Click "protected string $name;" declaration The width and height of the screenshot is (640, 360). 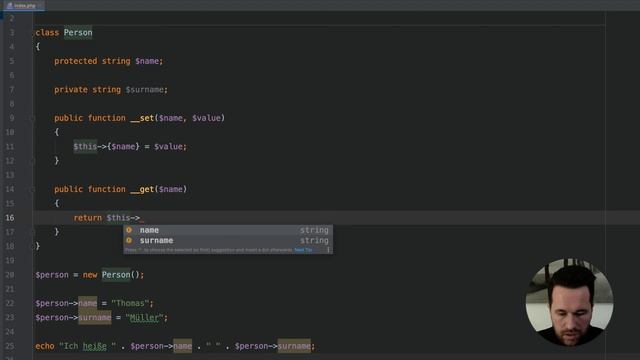pos(109,61)
